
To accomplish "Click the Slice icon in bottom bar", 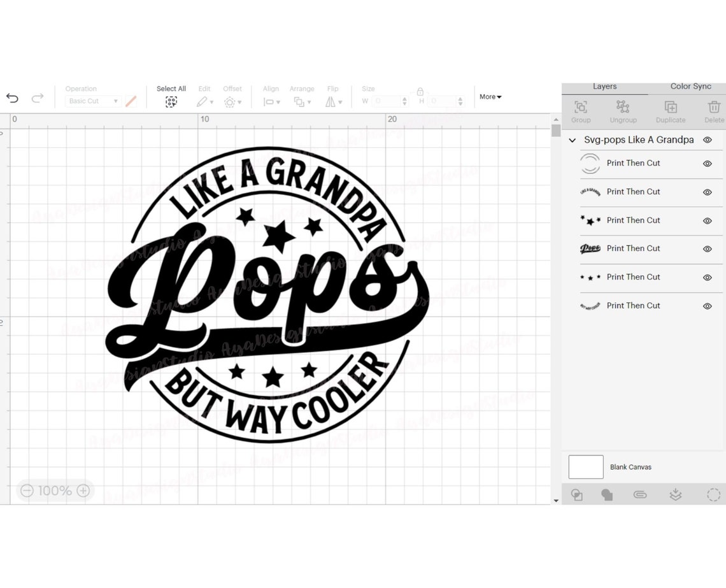I will click(577, 495).
